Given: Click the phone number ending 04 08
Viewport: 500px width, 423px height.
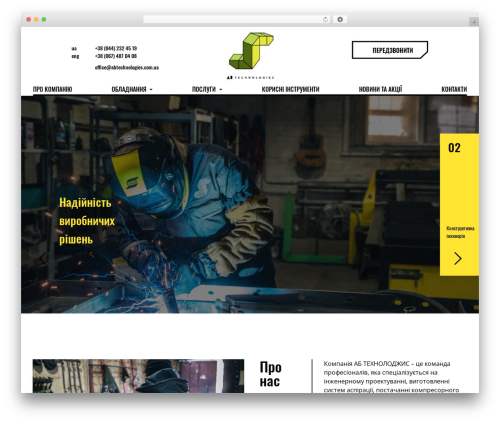Looking at the screenshot, I should (116, 56).
